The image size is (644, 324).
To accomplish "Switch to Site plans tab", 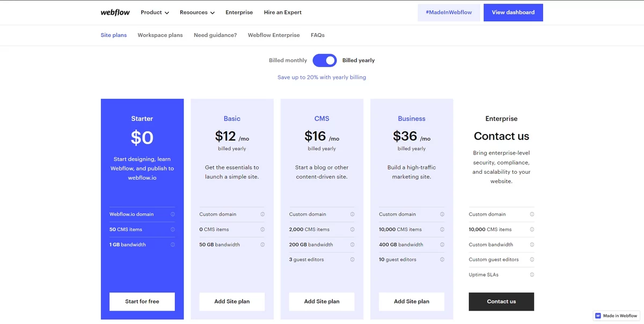I will click(x=114, y=35).
